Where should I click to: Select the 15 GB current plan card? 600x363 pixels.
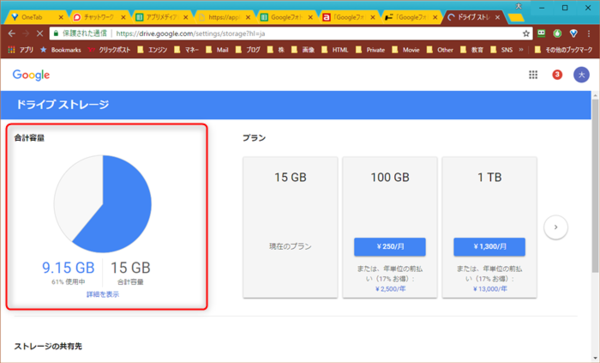pyautogui.click(x=290, y=227)
